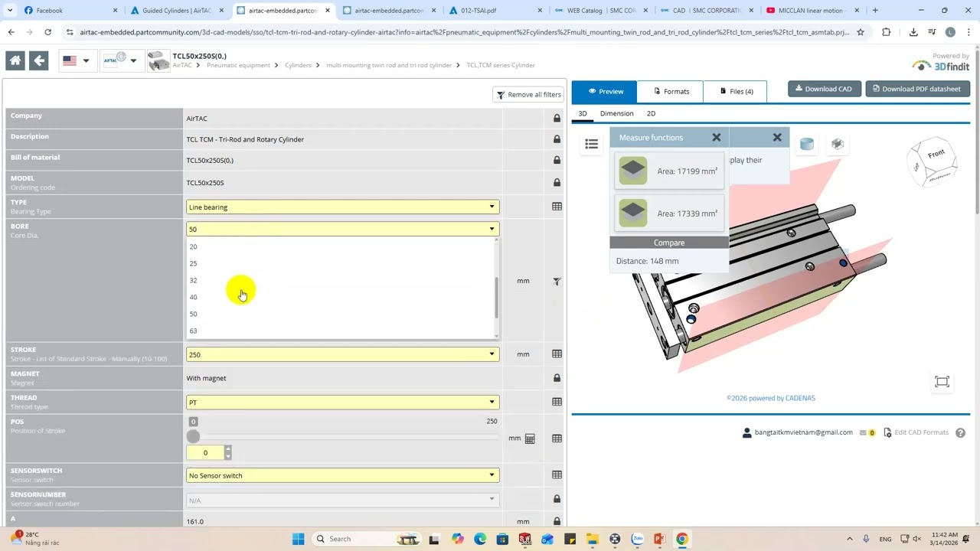The image size is (980, 551).
Task: Expand the THREAD dropdown showing PT
Action: click(x=342, y=402)
